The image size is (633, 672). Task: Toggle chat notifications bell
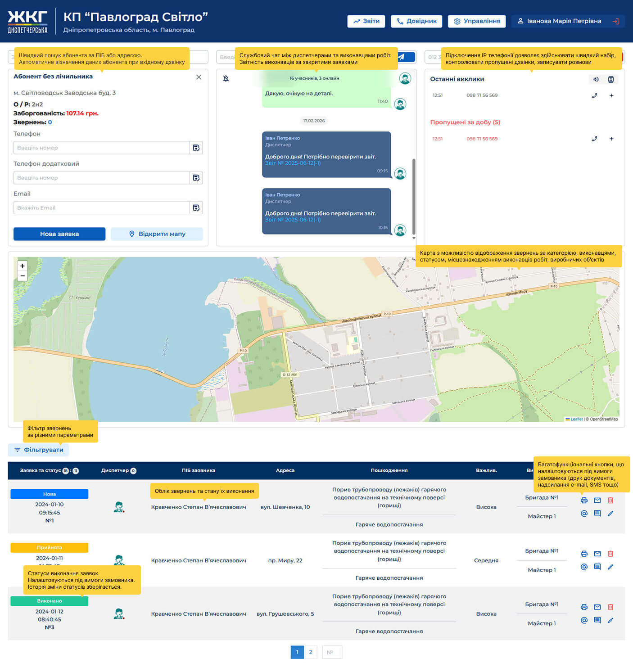226,79
